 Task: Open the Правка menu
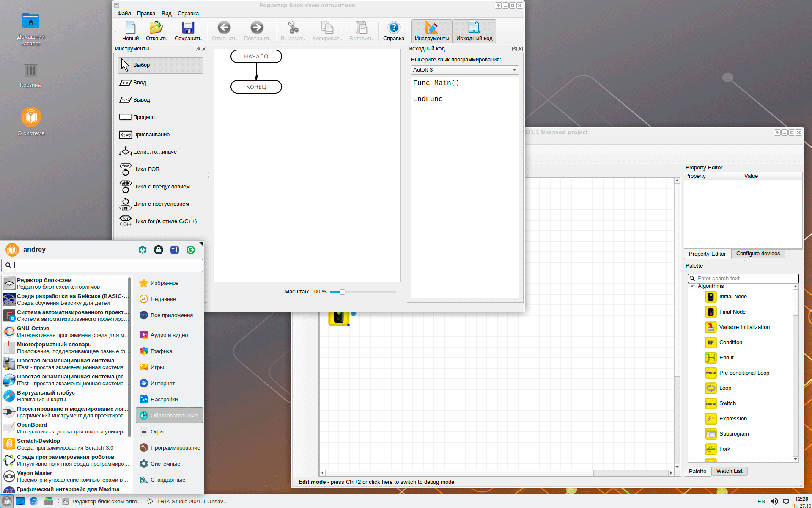tap(146, 14)
